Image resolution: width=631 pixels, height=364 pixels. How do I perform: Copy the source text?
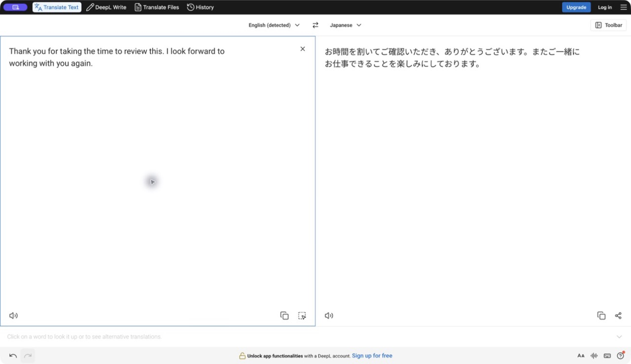point(284,316)
